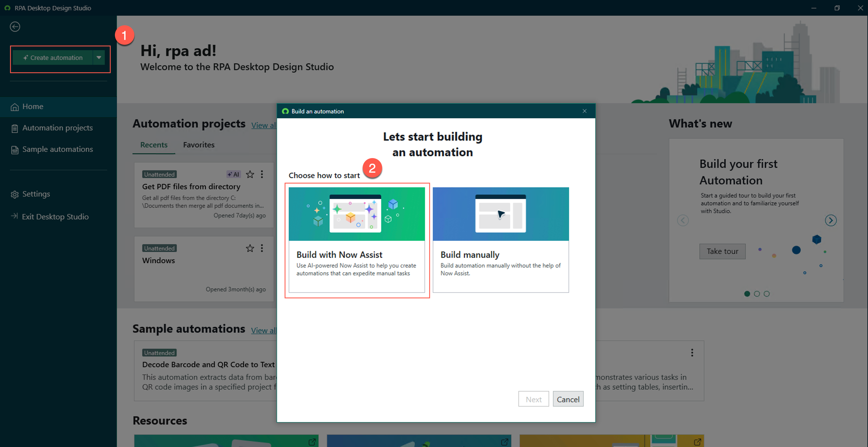Click the Sample automations document icon

(x=15, y=150)
